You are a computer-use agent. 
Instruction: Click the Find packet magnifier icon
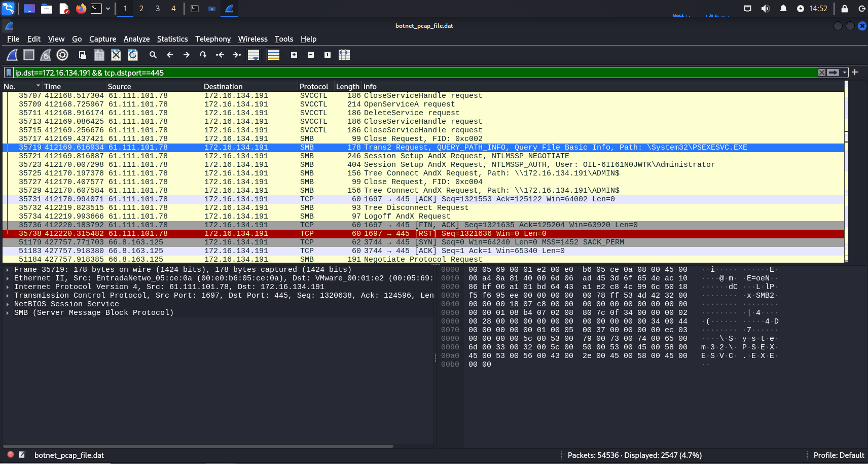coord(153,55)
